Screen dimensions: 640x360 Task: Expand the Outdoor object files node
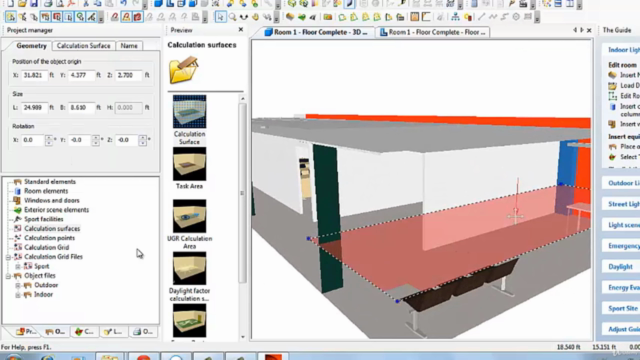pyautogui.click(x=18, y=285)
